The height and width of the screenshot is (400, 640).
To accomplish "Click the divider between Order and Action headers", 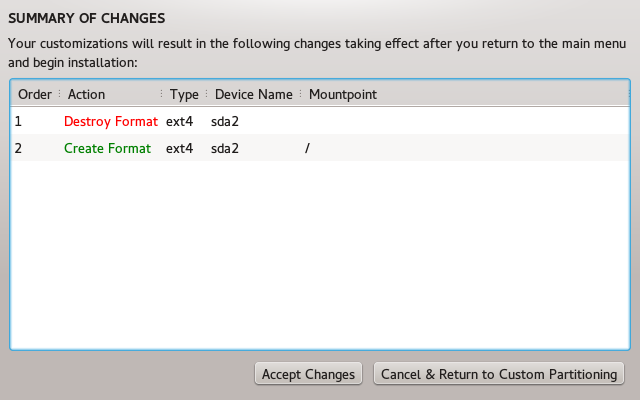I will pyautogui.click(x=60, y=95).
